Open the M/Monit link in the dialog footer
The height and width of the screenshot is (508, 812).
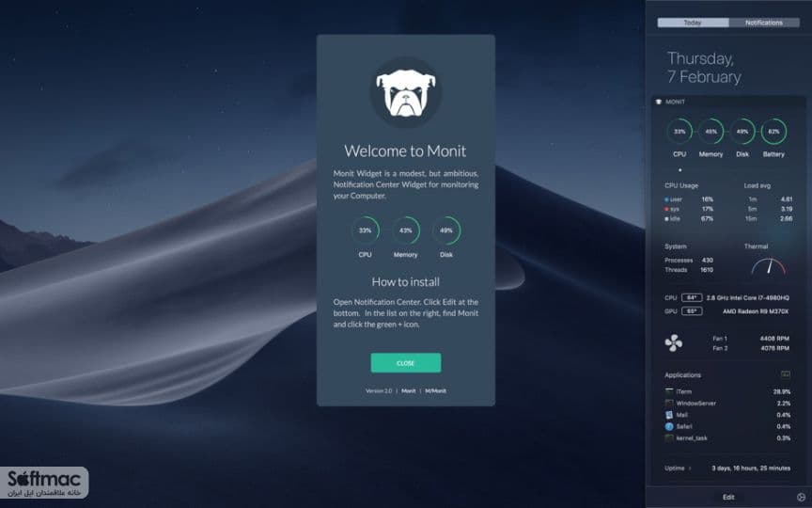tap(435, 390)
